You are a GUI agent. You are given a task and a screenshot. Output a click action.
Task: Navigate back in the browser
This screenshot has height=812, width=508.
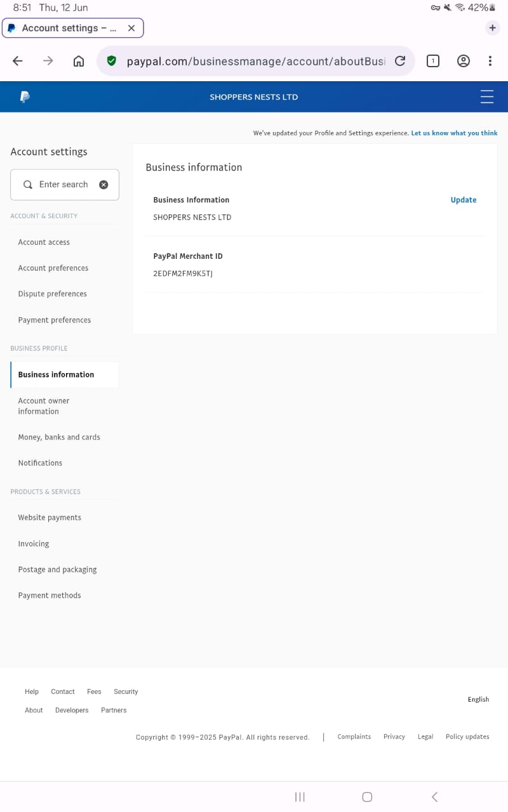(x=18, y=61)
